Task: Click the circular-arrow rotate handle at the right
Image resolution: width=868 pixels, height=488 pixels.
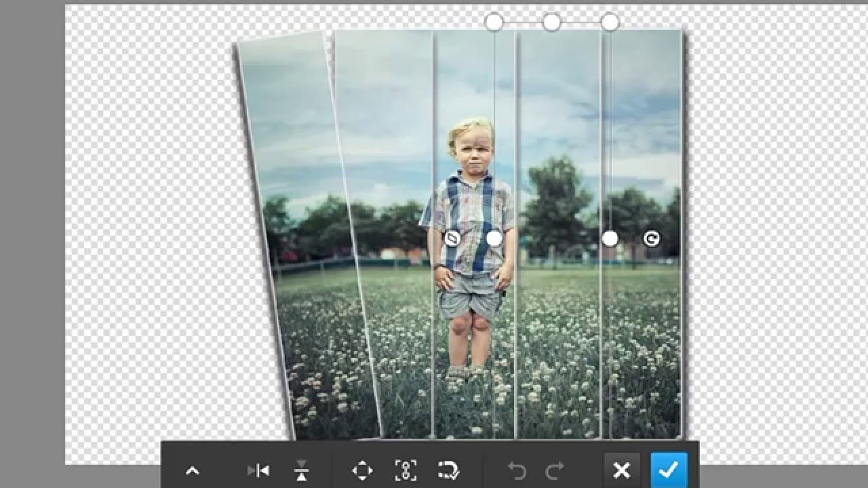Action: tap(652, 239)
